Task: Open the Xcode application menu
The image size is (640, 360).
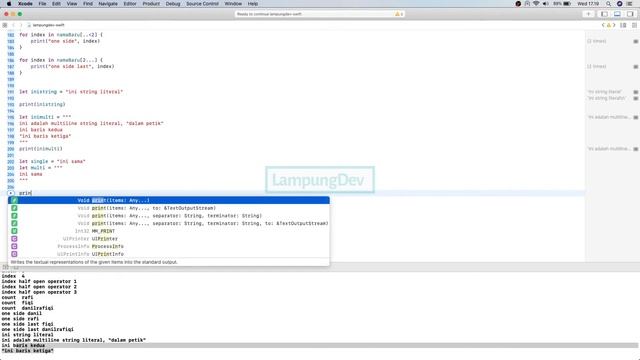Action: pyautogui.click(x=25, y=4)
